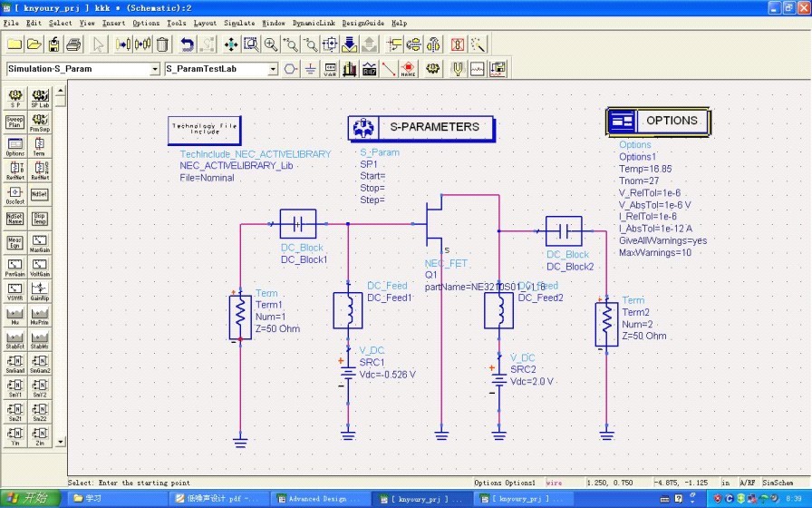This screenshot has width=812, height=508.
Task: Undo the last action
Action: coord(187,44)
